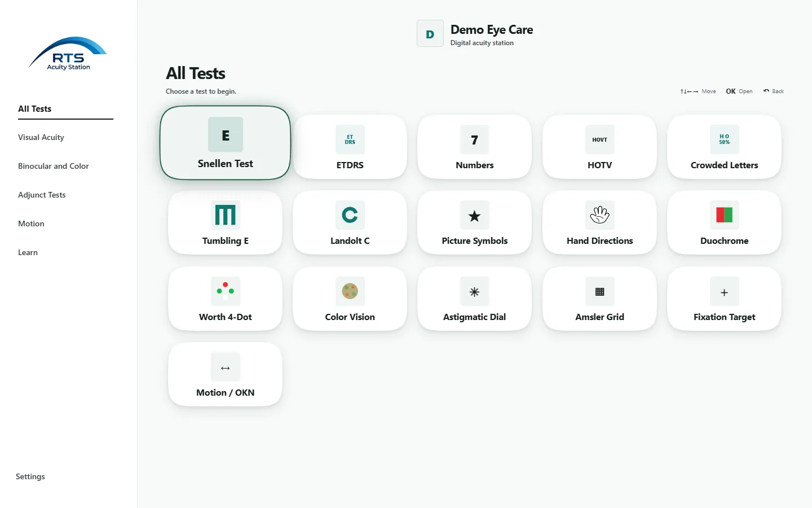Image resolution: width=812 pixels, height=508 pixels.
Task: Click the Astigmatic Dial label
Action: tap(475, 317)
